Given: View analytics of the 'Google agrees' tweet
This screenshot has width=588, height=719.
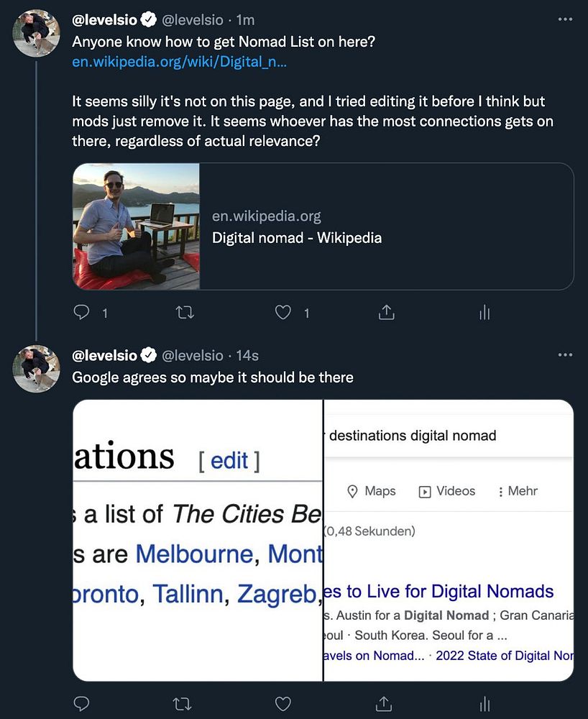Looking at the screenshot, I should point(485,702).
